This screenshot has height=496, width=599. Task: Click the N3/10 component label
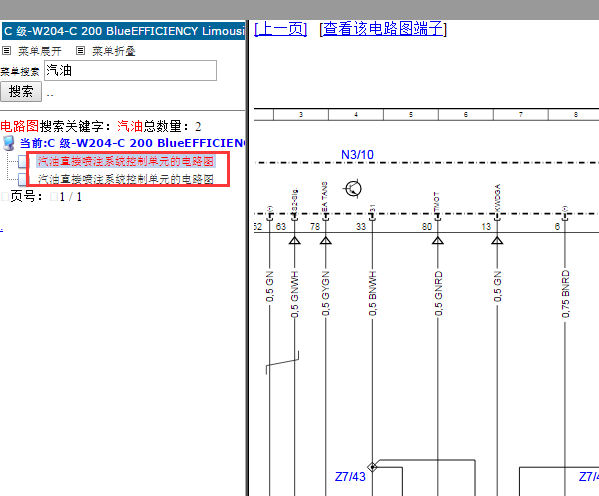pos(357,155)
